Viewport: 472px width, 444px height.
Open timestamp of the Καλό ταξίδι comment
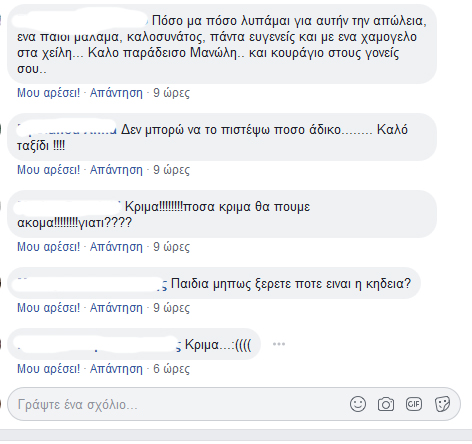click(171, 170)
